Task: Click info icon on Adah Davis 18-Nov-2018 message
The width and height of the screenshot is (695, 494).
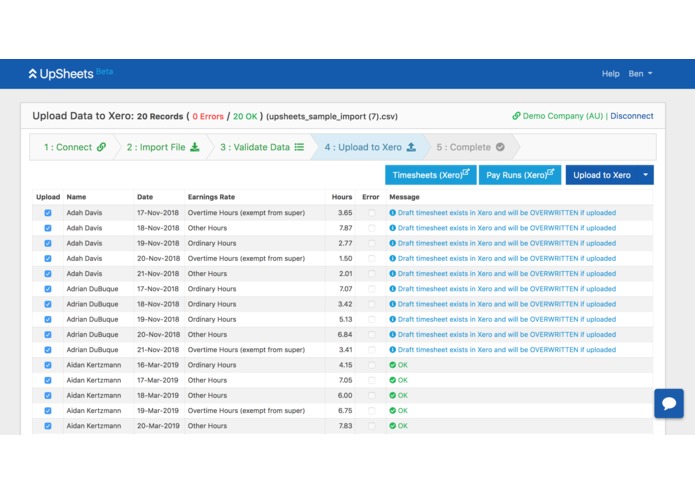Action: coord(392,228)
